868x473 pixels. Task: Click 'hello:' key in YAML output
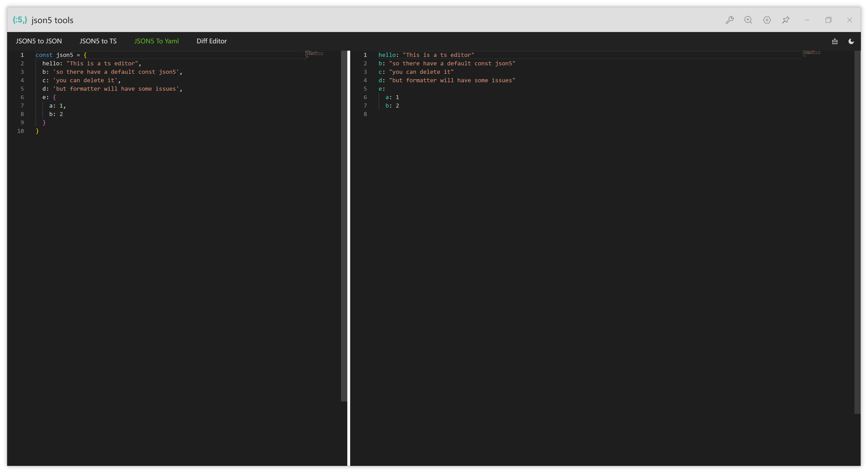[388, 55]
